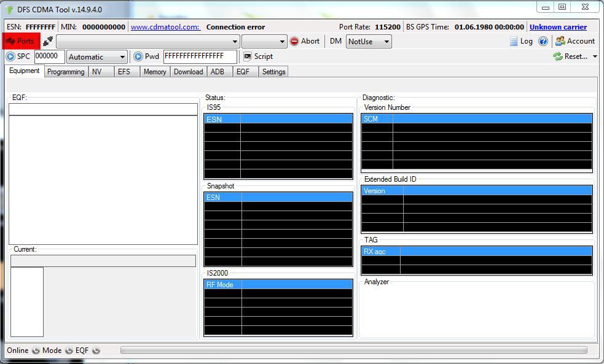Click the SPC code input field

pyautogui.click(x=50, y=56)
